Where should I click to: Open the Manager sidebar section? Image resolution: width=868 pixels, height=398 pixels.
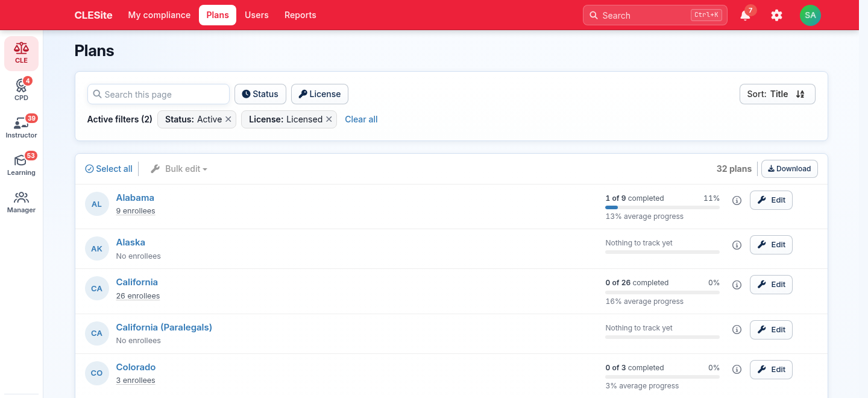coord(21,203)
